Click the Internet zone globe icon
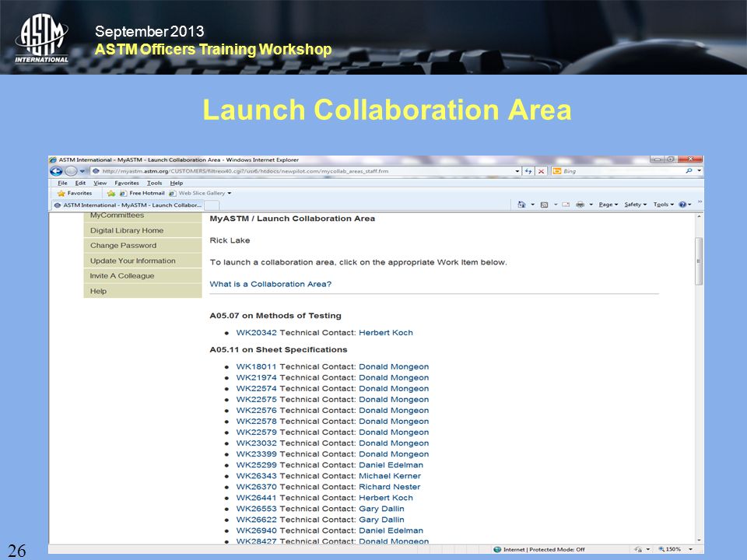Image resolution: width=747 pixels, height=560 pixels. [497, 550]
